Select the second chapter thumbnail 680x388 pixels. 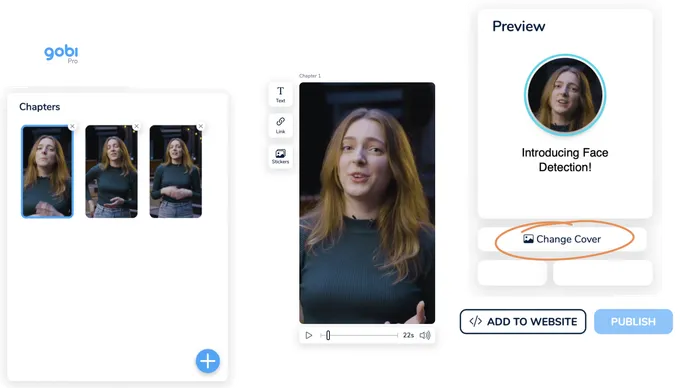click(x=111, y=172)
